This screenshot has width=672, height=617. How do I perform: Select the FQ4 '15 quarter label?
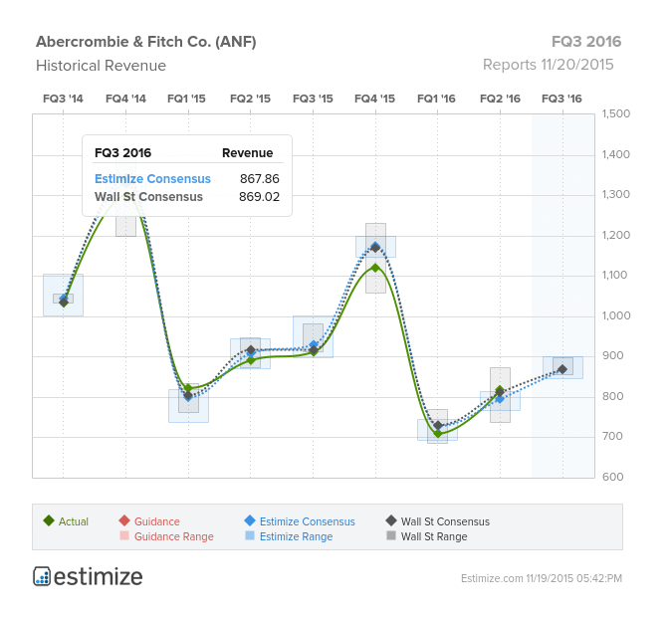pyautogui.click(x=374, y=99)
